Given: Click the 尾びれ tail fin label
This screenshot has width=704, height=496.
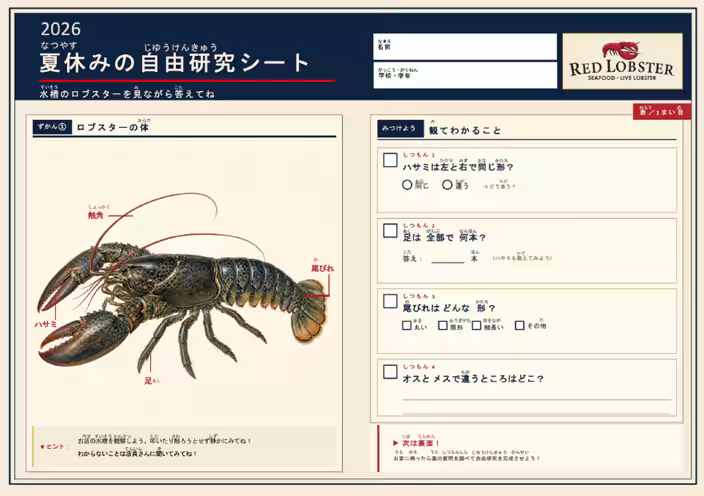Looking at the screenshot, I should coord(322,268).
